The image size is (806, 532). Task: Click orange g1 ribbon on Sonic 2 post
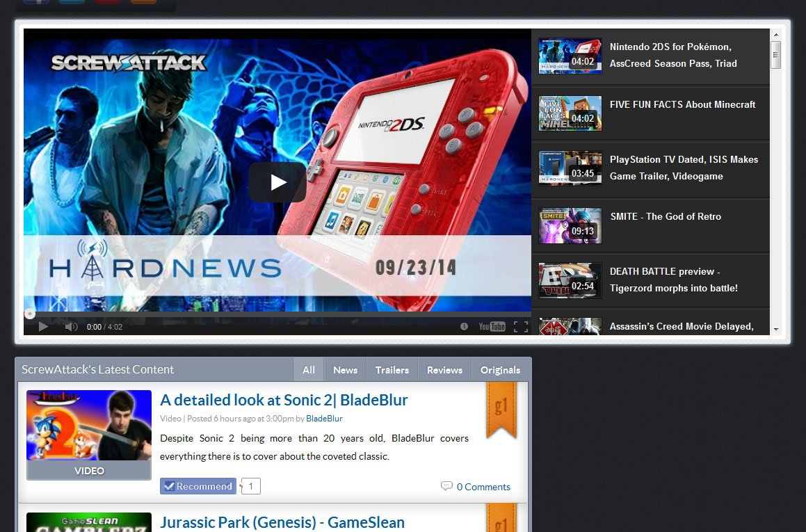pos(501,410)
